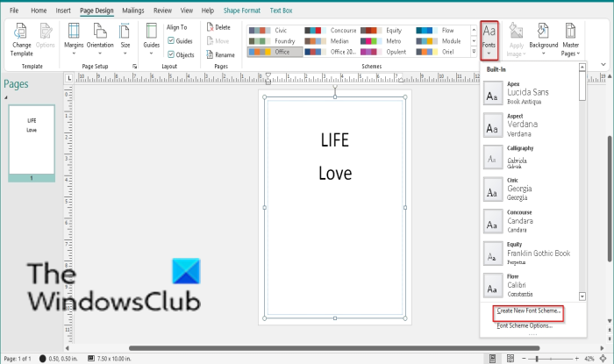
Task: Switch to the Home tab
Action: point(39,11)
